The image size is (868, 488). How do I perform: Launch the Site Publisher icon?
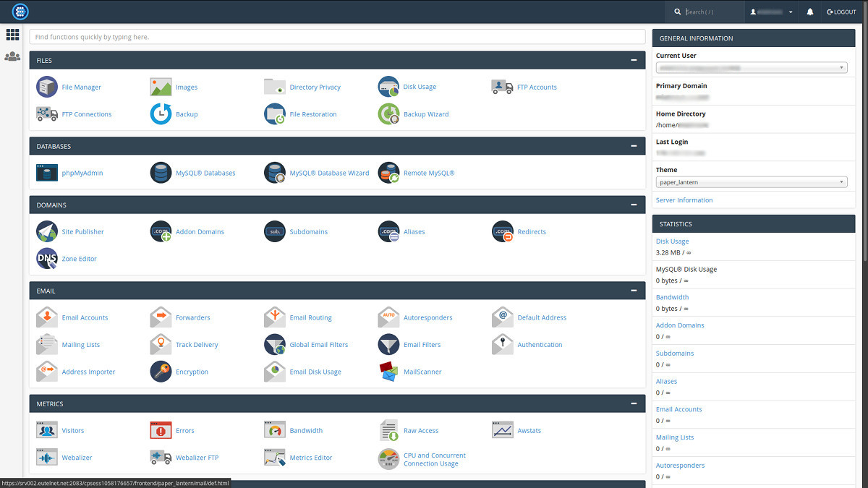pyautogui.click(x=47, y=231)
